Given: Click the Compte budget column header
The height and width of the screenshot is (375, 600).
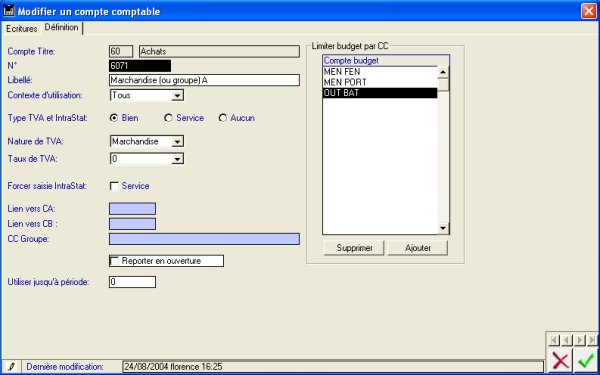Looking at the screenshot, I should point(386,60).
